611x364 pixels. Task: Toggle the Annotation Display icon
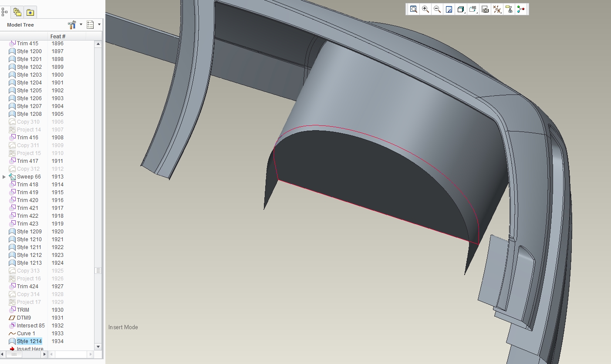pos(509,9)
